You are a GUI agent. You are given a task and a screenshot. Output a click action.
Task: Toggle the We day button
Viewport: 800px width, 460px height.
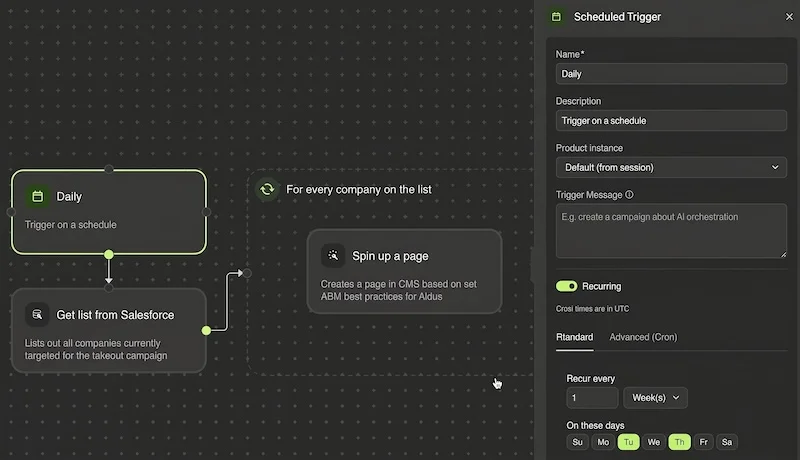pos(654,442)
